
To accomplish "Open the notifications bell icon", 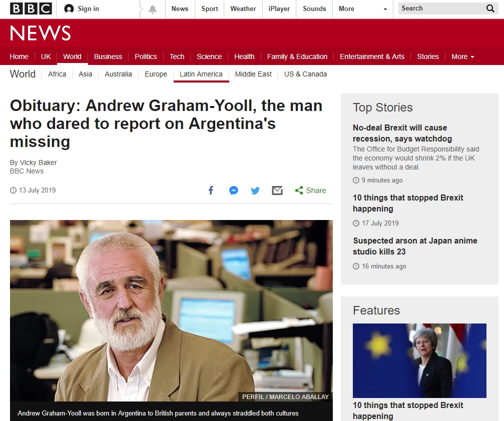I will point(153,9).
